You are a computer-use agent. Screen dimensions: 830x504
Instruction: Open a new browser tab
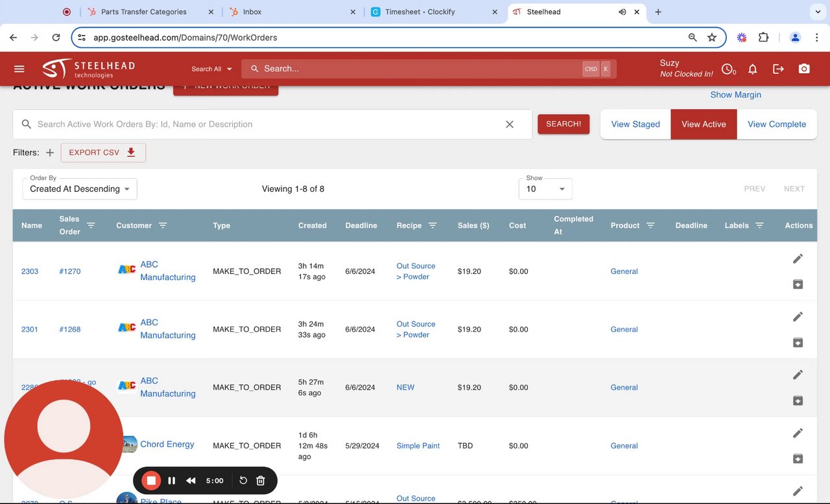658,12
